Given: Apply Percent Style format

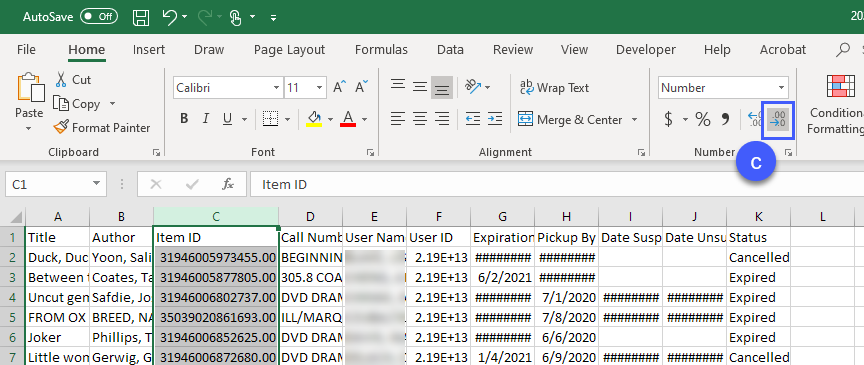Looking at the screenshot, I should pos(703,120).
